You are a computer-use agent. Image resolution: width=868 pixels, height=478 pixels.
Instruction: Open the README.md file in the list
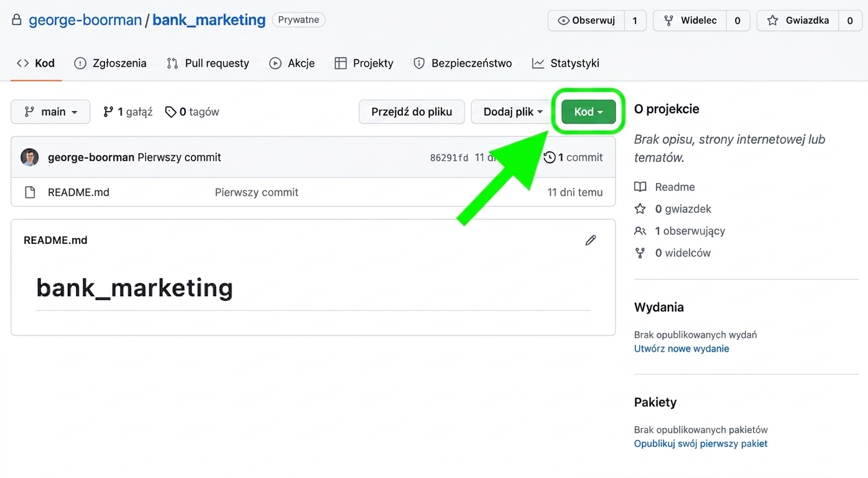click(x=78, y=192)
